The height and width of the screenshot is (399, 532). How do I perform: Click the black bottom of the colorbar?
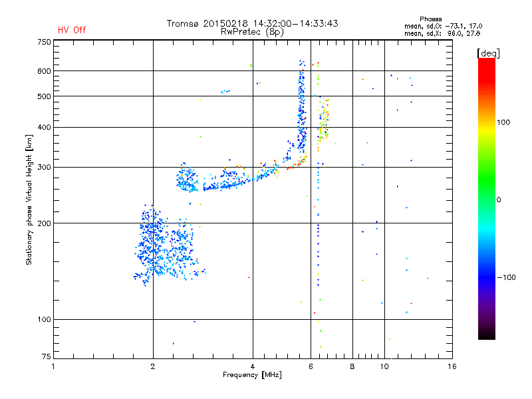487,334
